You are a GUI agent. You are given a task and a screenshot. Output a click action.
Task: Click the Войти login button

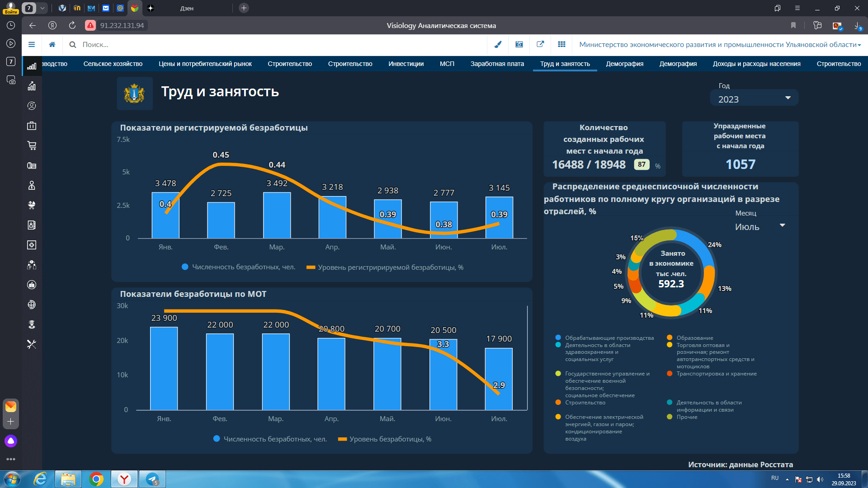pos(11,8)
